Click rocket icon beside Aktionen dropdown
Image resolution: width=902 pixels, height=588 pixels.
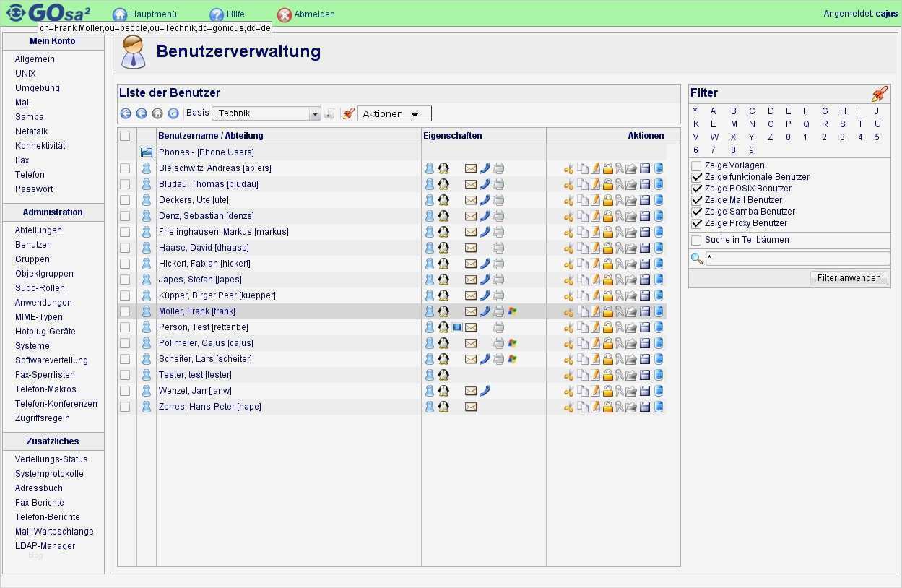[349, 113]
